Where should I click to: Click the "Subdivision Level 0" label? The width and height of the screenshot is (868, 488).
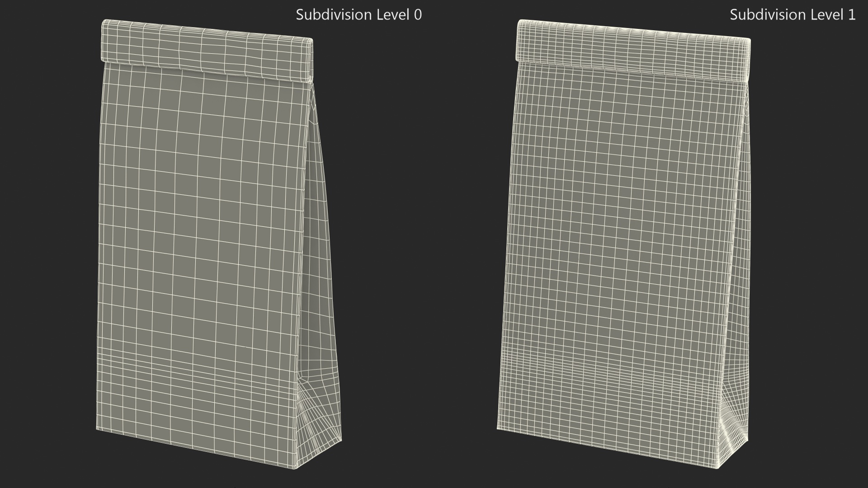point(359,14)
